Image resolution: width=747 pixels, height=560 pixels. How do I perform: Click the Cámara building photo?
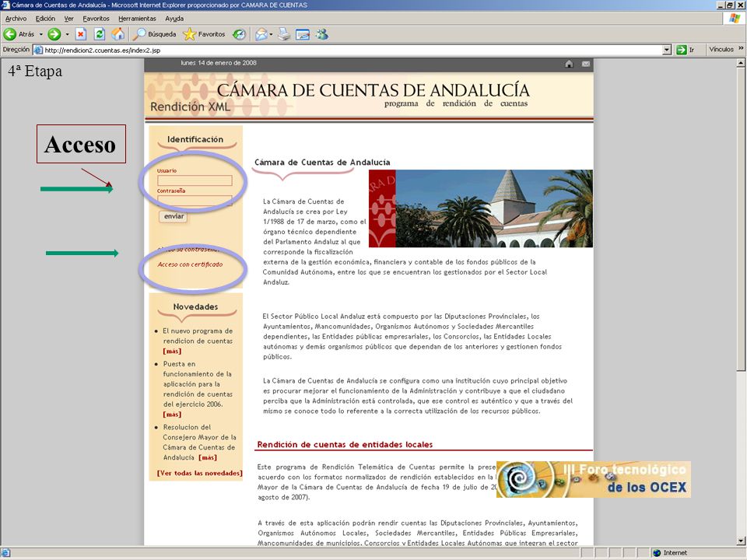[481, 208]
